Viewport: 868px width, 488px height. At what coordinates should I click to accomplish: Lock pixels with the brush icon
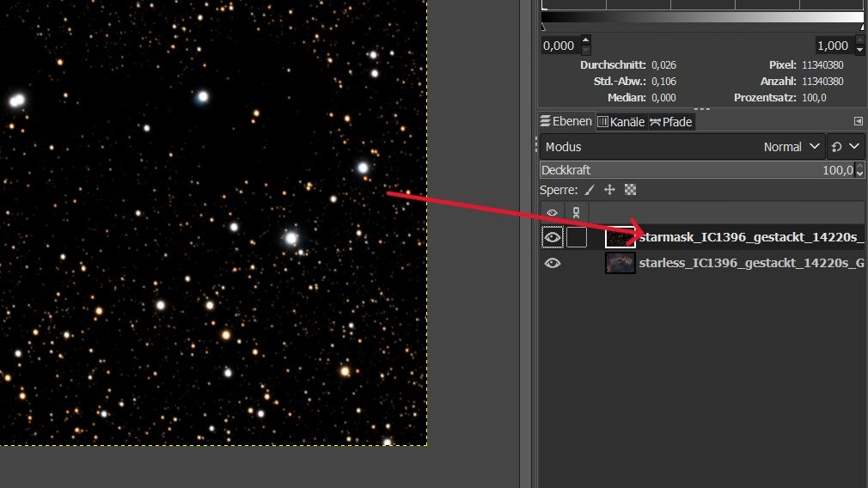590,190
